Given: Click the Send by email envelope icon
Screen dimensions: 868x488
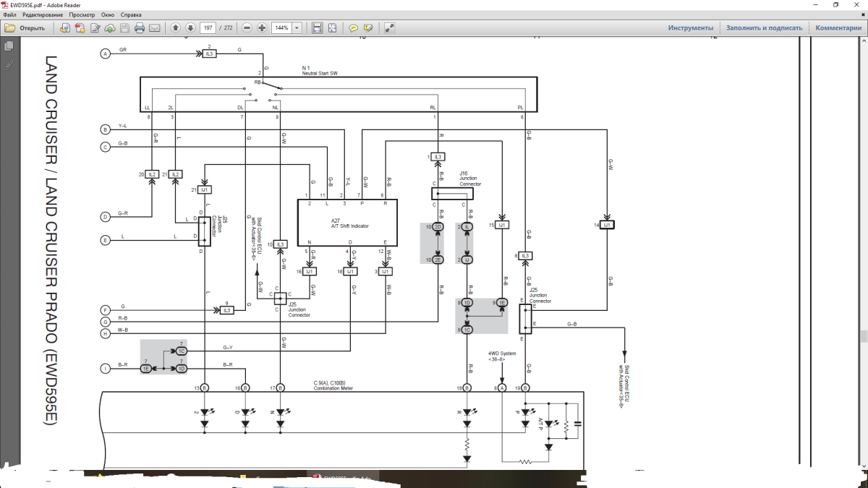Looking at the screenshot, I should pos(154,28).
